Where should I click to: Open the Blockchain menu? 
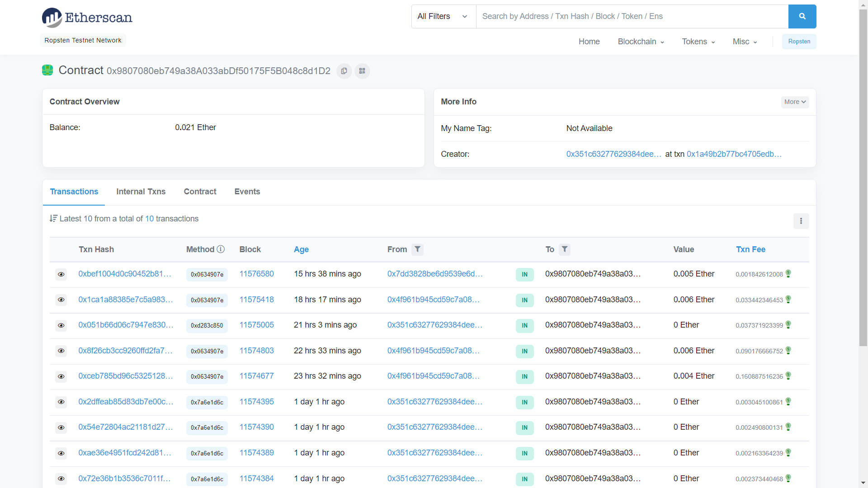pyautogui.click(x=640, y=42)
